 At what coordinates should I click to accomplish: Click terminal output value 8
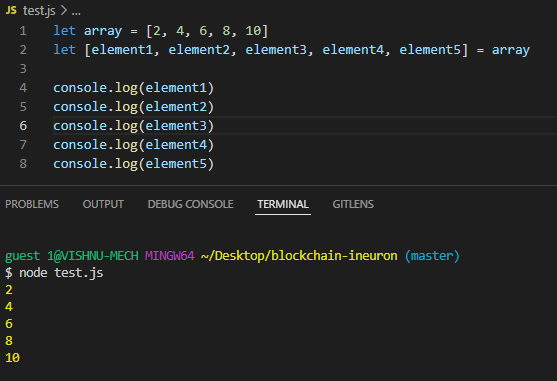[x=9, y=341]
